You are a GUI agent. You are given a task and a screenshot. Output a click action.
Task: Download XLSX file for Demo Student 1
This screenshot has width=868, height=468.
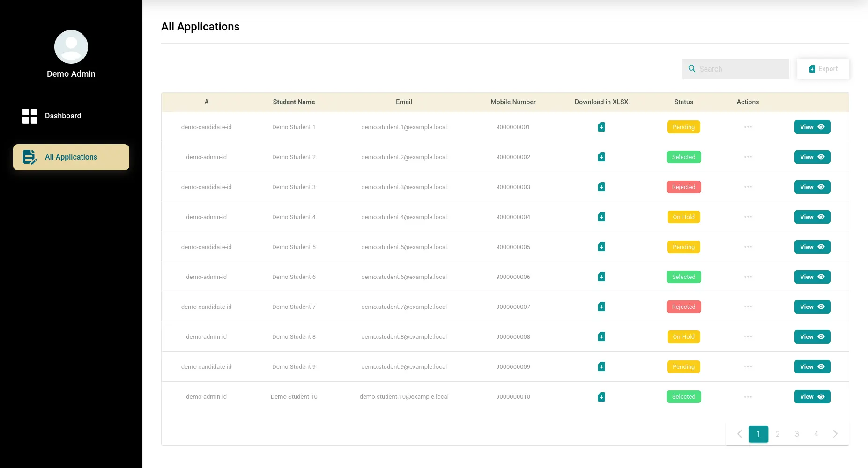tap(601, 127)
